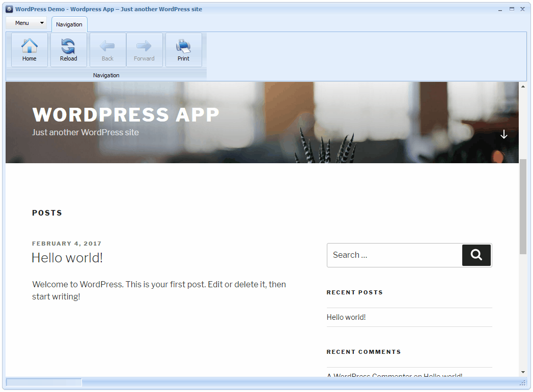Open the Hello world! post title
Viewport: 533px width, 392px height.
click(x=67, y=258)
